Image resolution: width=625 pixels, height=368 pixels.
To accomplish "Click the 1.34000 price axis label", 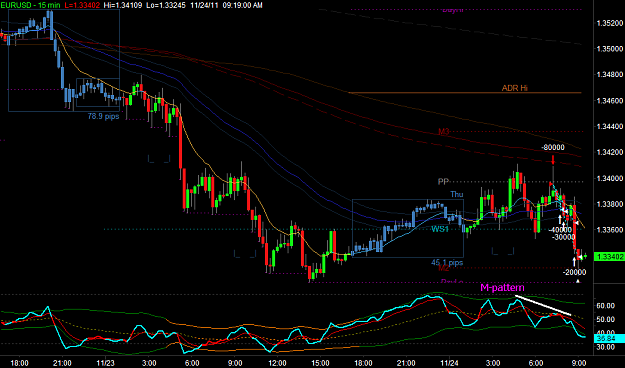I will (610, 178).
